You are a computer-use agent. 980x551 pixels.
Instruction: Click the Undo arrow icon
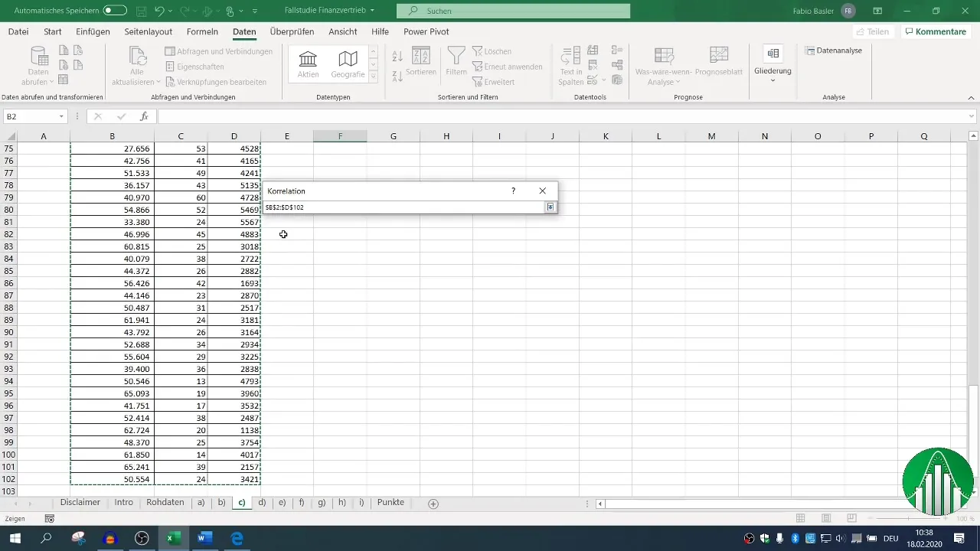point(159,11)
